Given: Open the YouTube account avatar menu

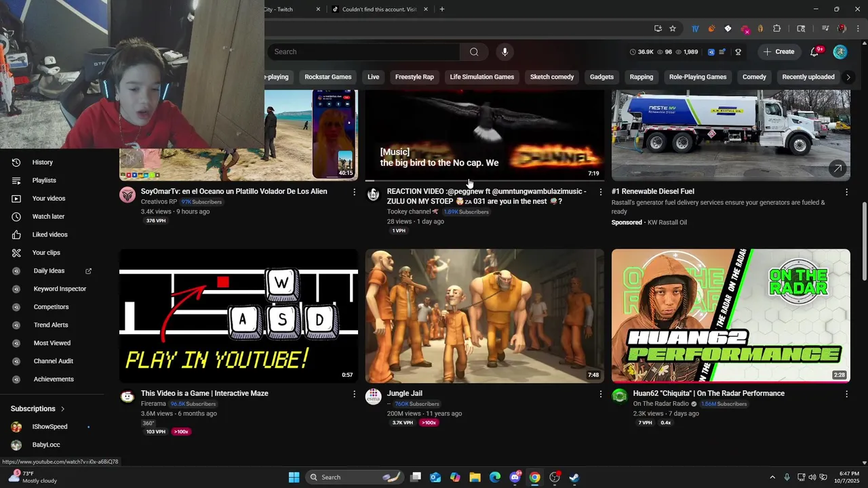Looking at the screenshot, I should 840,52.
